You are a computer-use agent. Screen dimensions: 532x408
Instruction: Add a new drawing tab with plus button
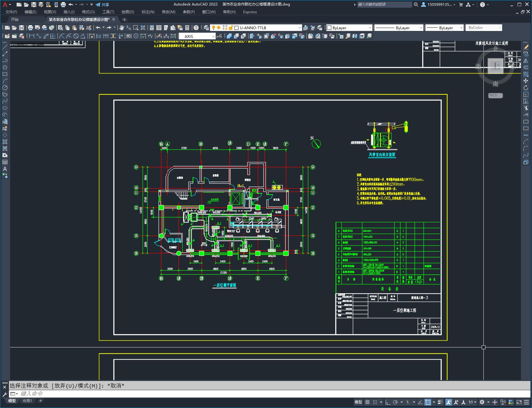(124, 19)
